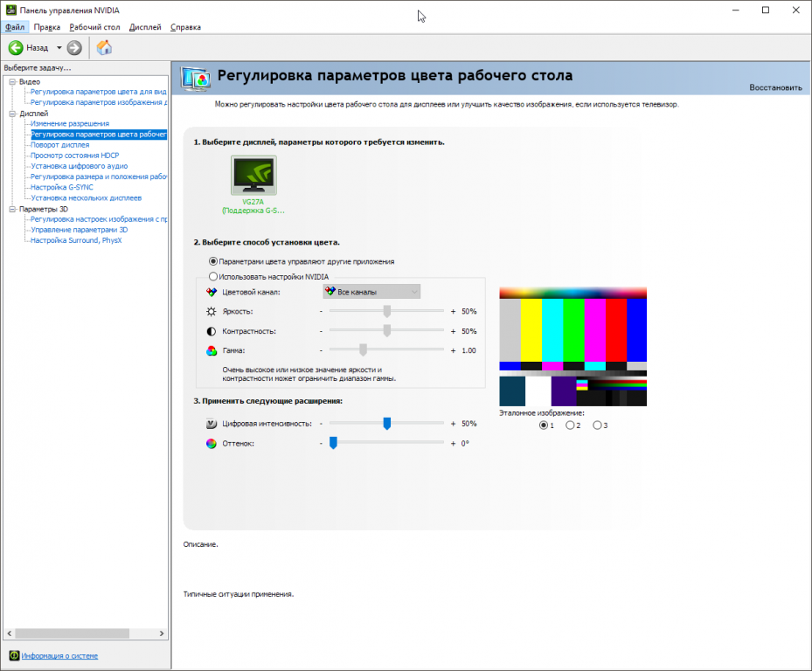Viewport: 812px width, 671px height.
Task: Open the Справка menu
Action: (185, 27)
